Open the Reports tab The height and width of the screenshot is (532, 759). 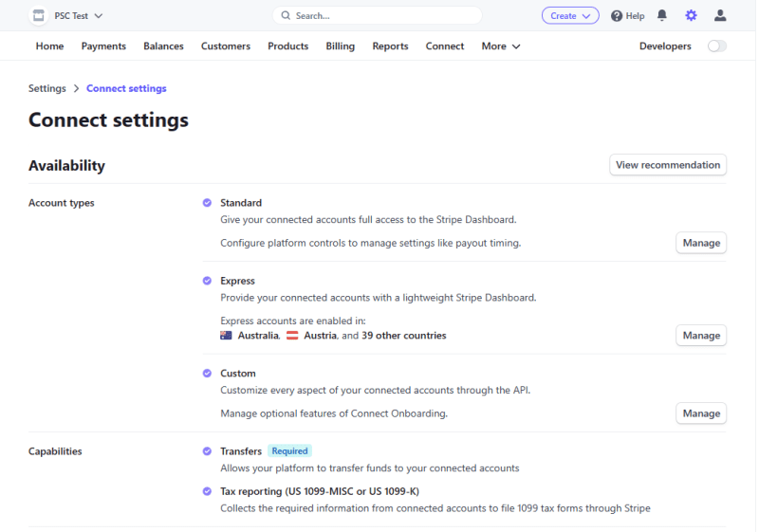coord(390,46)
